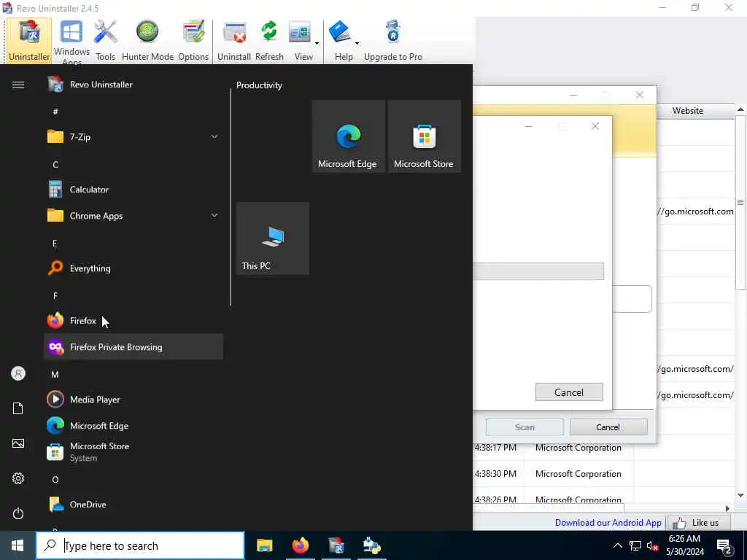Focus the taskbar search box

141,545
